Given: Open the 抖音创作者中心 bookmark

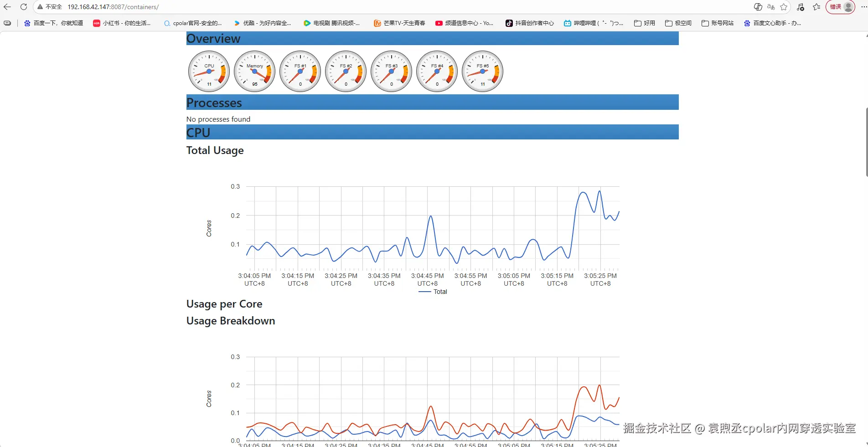Looking at the screenshot, I should (x=530, y=23).
